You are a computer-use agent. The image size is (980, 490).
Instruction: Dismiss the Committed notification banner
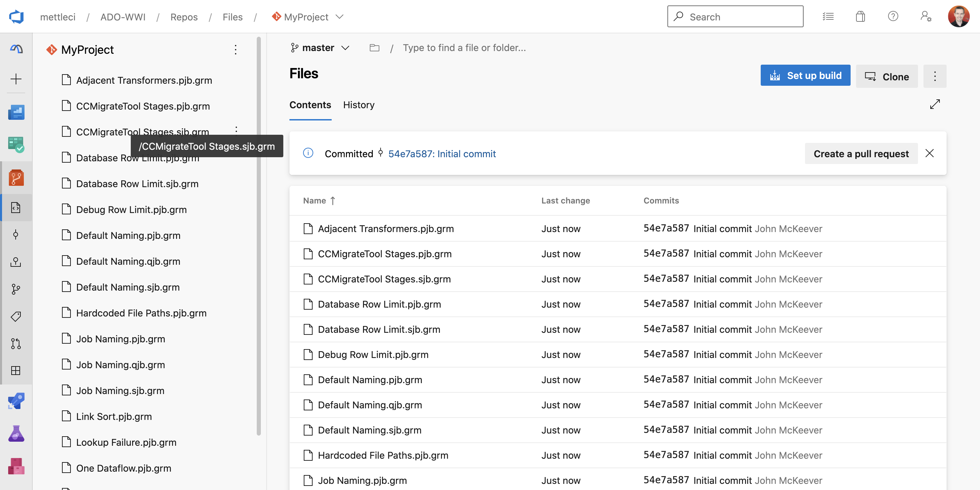(929, 153)
